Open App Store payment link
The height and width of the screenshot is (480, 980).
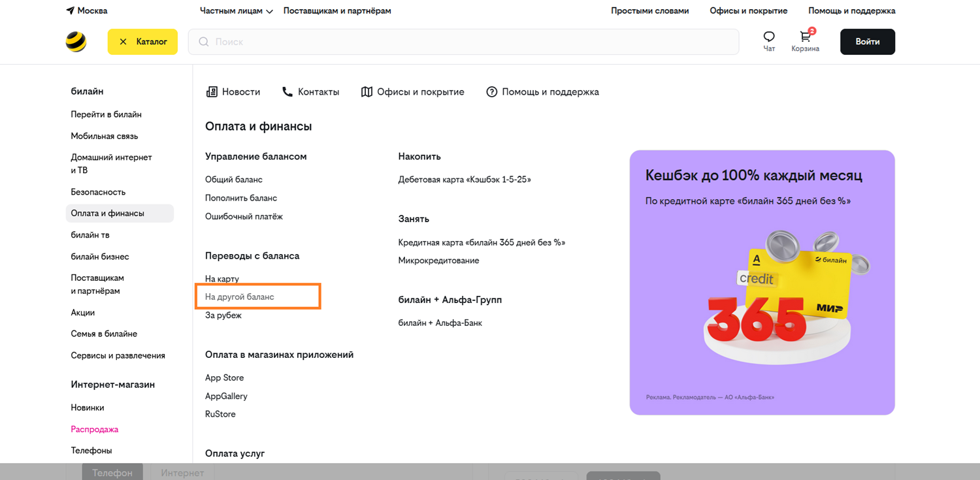pos(225,378)
